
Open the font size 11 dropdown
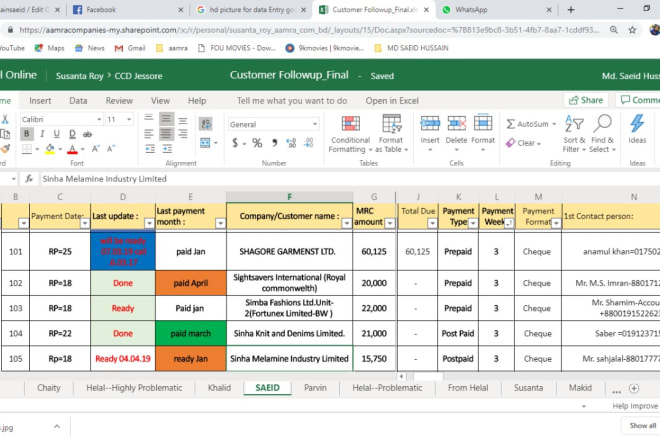(129, 120)
